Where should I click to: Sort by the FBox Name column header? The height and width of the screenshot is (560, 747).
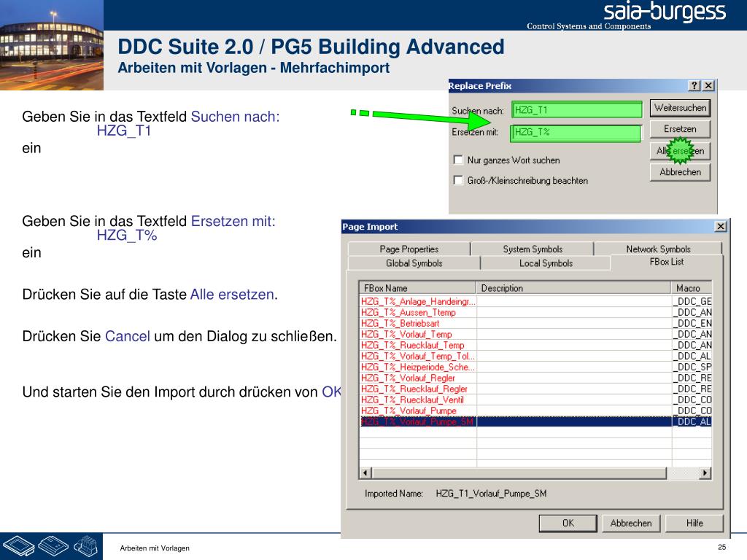click(417, 288)
